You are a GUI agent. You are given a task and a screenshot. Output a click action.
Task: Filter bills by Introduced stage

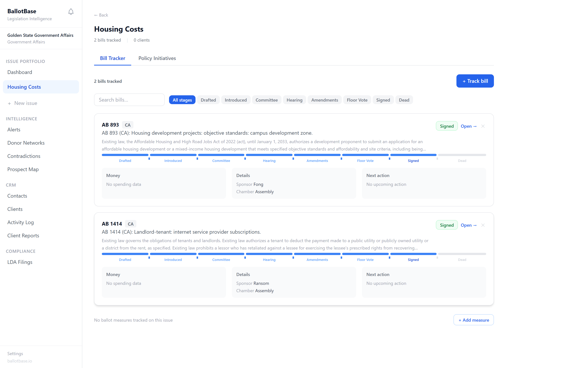[x=236, y=100]
